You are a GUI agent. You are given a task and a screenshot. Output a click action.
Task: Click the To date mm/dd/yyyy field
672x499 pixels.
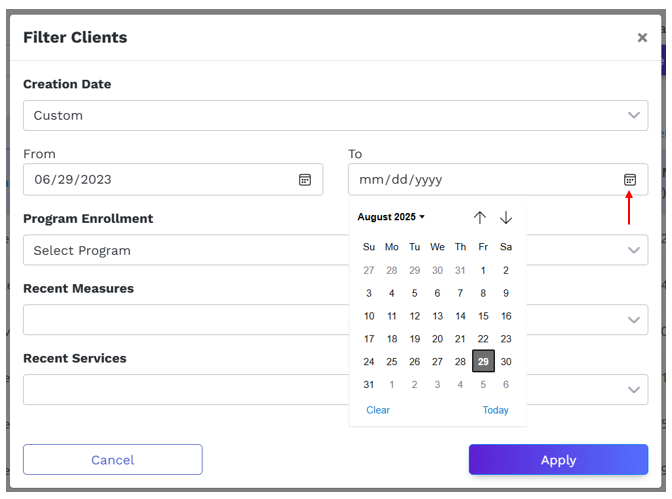point(498,180)
